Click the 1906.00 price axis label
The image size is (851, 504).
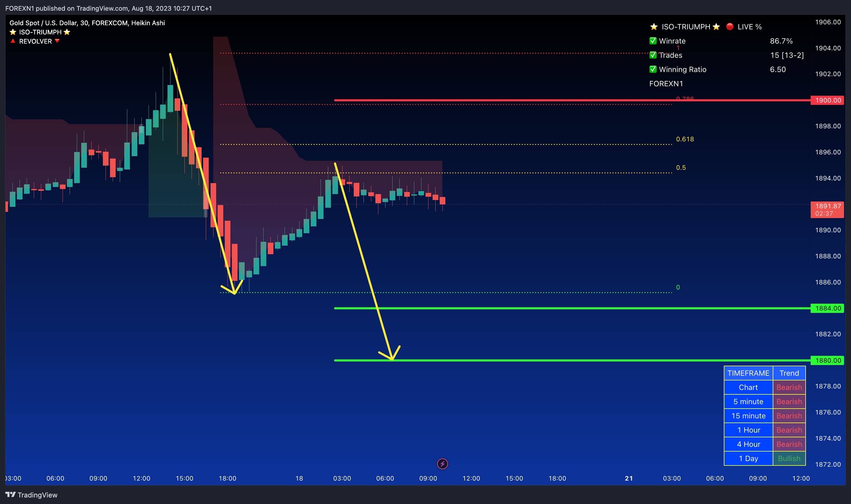(828, 22)
